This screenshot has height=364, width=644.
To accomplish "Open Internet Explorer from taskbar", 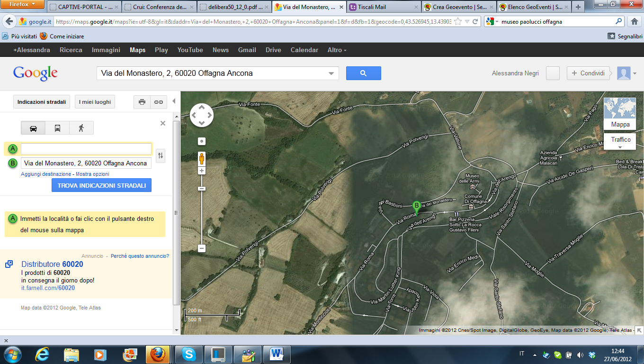I will (x=43, y=354).
